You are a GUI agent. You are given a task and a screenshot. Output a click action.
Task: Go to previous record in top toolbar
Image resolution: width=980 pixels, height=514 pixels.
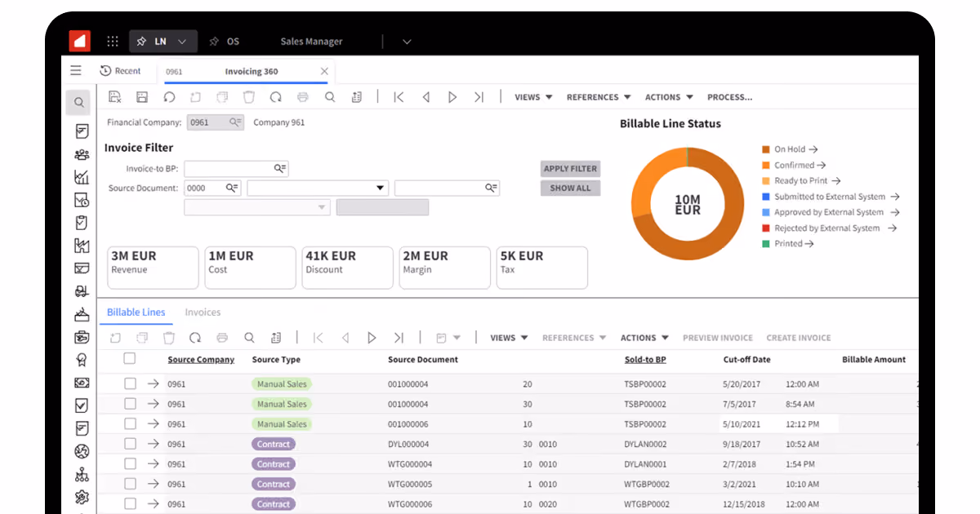(425, 97)
